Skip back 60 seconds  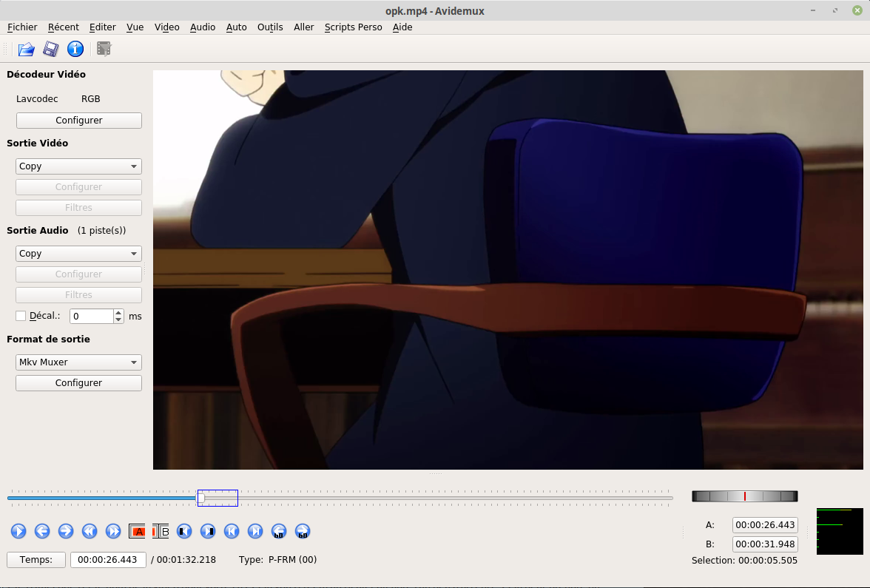pyautogui.click(x=279, y=531)
